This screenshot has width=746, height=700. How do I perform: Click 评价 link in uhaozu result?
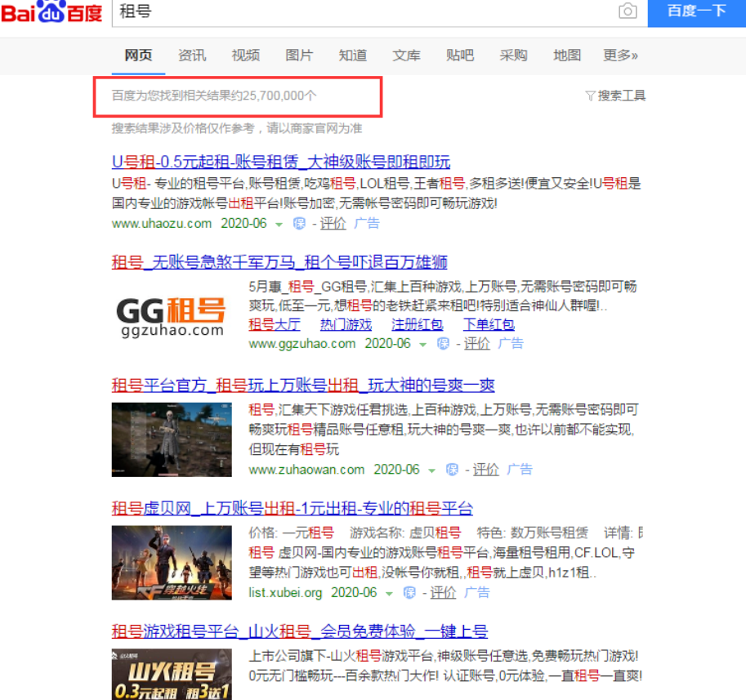[333, 223]
